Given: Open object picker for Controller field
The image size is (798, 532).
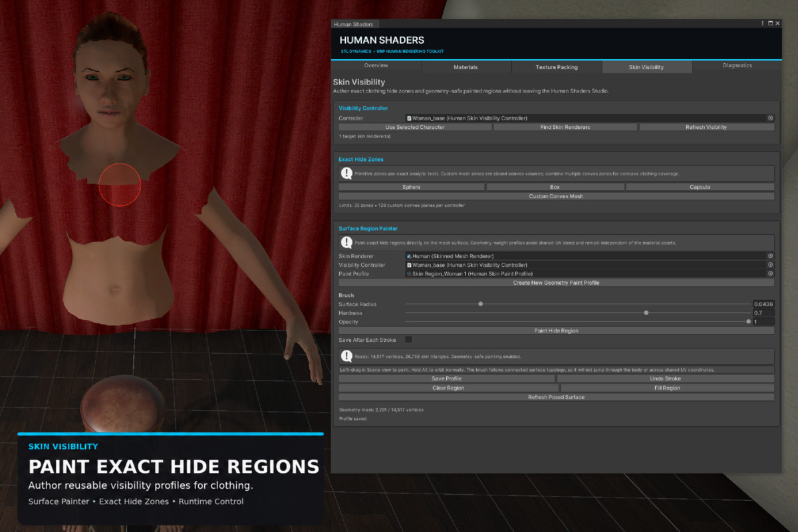Looking at the screenshot, I should (771, 118).
